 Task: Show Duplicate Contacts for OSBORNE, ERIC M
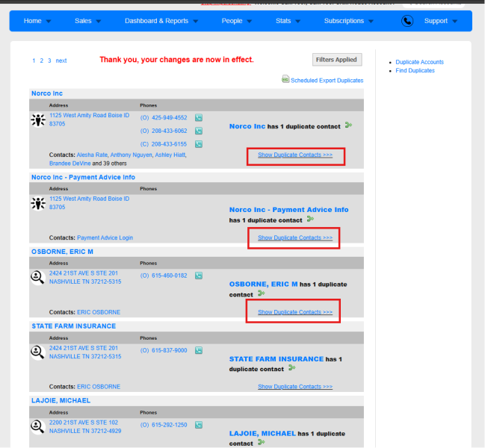click(295, 312)
